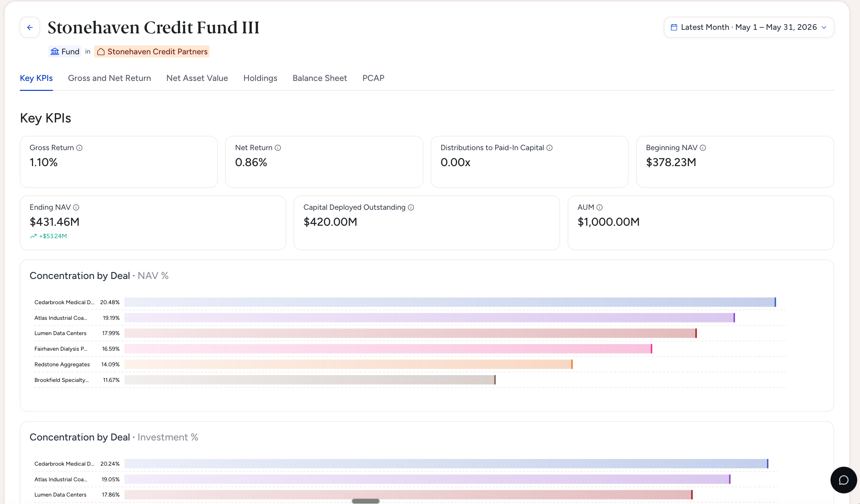Click the Capital Deployed Outstanding $420.00M value
The height and width of the screenshot is (504, 860).
(330, 222)
